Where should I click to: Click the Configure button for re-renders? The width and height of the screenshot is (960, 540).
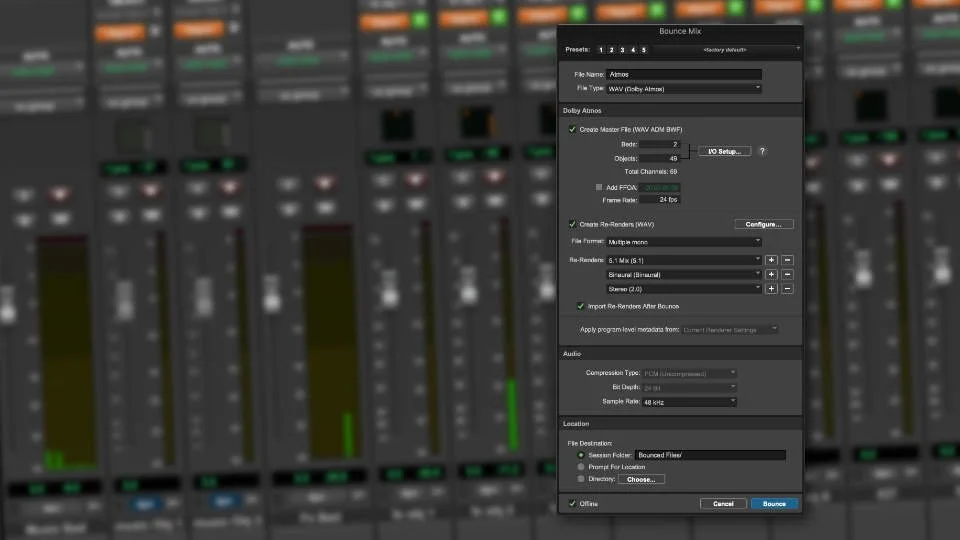point(763,224)
